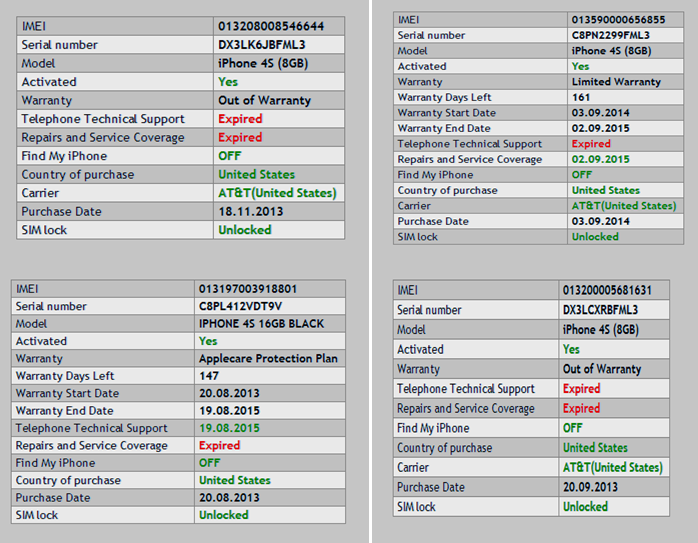Click warranty end date 19.08.2015

228,410
